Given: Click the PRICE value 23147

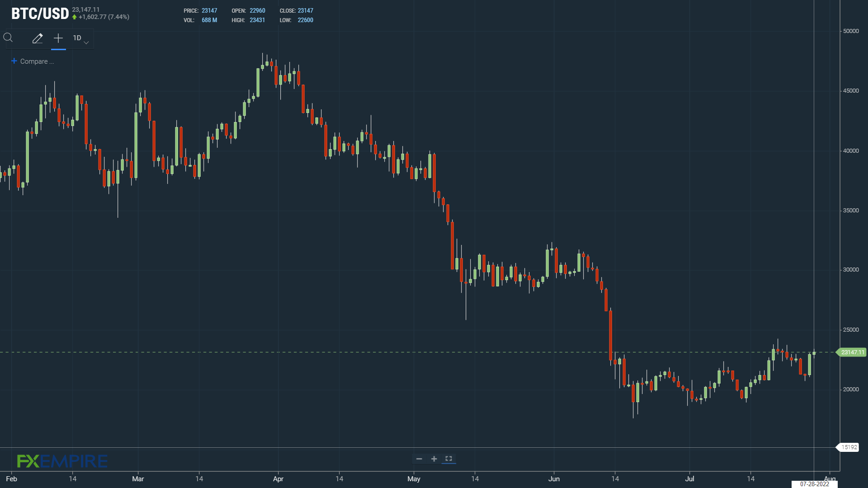Looking at the screenshot, I should [x=209, y=11].
